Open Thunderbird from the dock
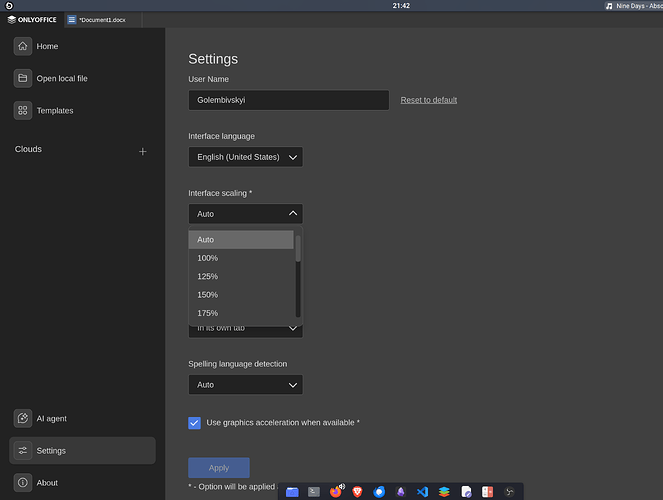This screenshot has width=663, height=500. [x=379, y=492]
